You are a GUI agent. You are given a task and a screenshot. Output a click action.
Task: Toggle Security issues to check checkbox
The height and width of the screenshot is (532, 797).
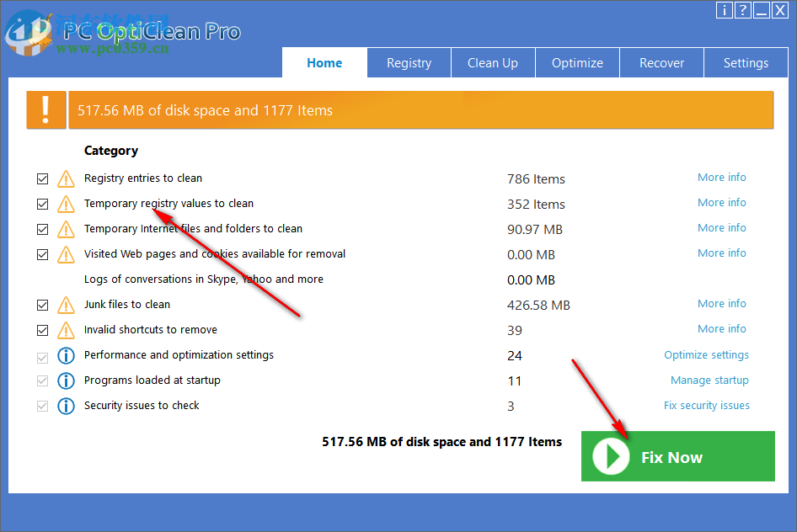click(x=43, y=406)
